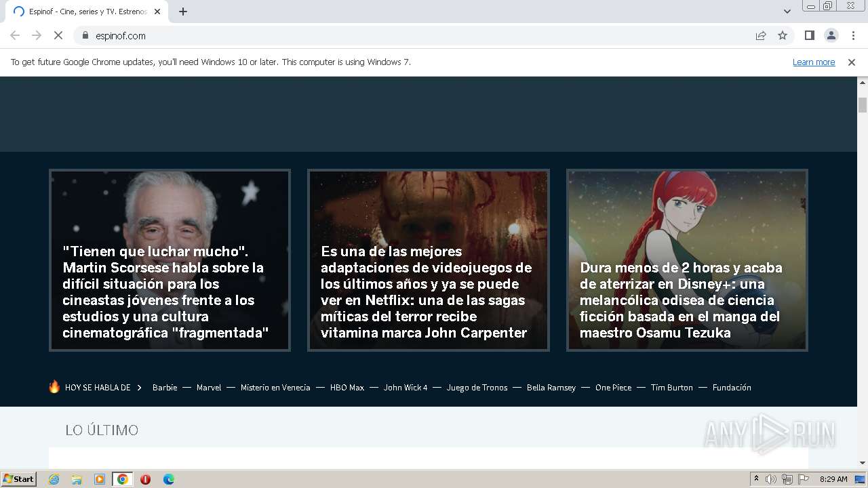Go forward to next page
Image resolution: width=868 pixels, height=488 pixels.
[37, 35]
